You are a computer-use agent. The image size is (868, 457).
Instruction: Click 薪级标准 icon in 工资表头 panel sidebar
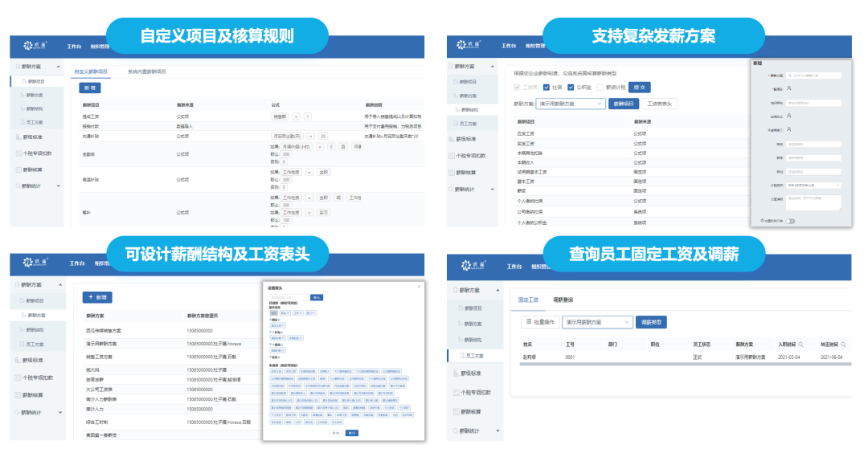[18, 360]
